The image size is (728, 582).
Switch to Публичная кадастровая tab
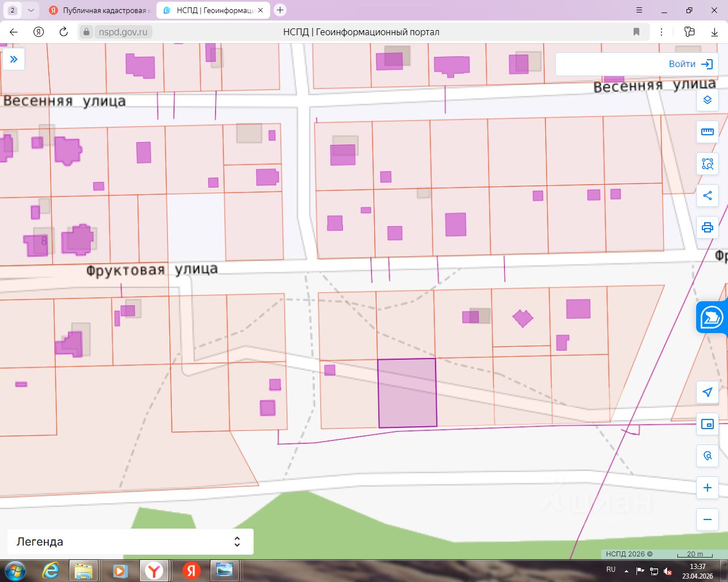(x=99, y=10)
